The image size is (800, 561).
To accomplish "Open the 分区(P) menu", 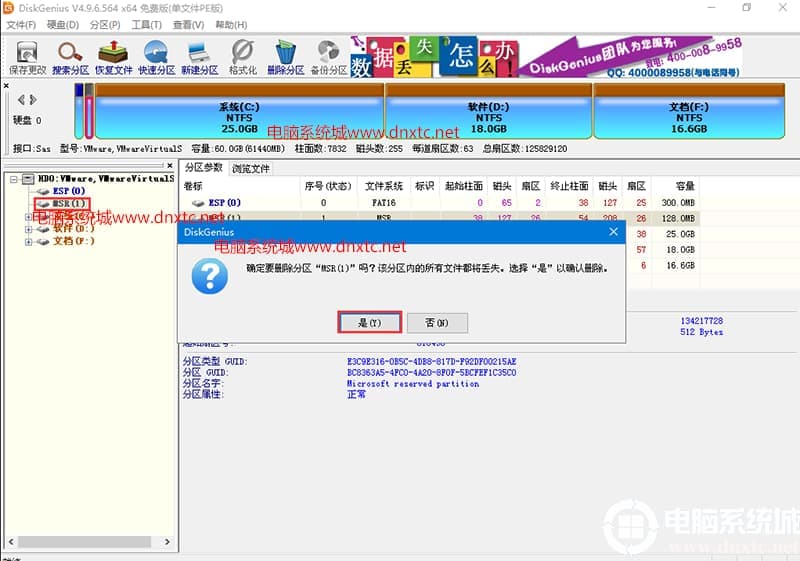I will (x=105, y=25).
